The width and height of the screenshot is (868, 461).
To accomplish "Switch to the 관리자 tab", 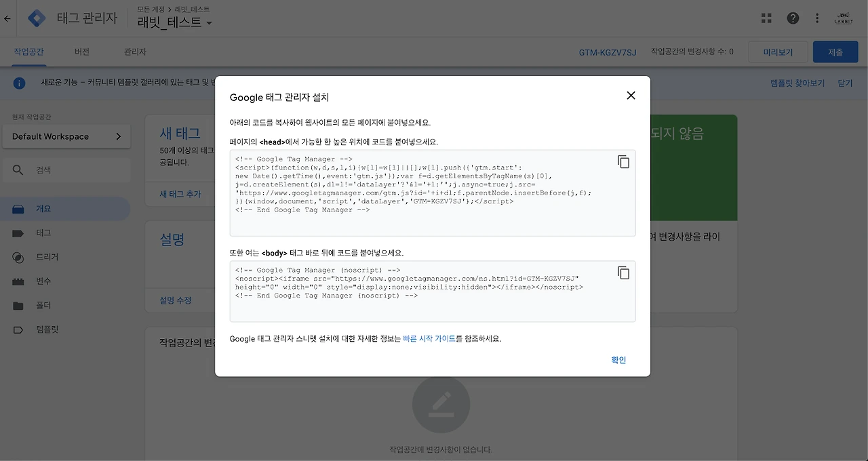I will click(135, 52).
